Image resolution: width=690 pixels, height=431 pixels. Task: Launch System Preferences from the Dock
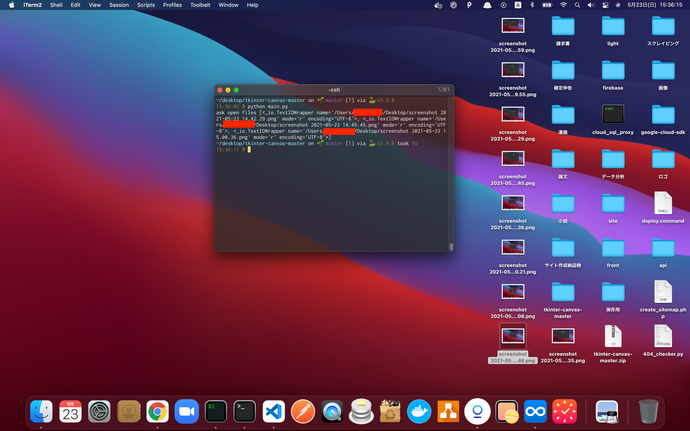click(99, 411)
